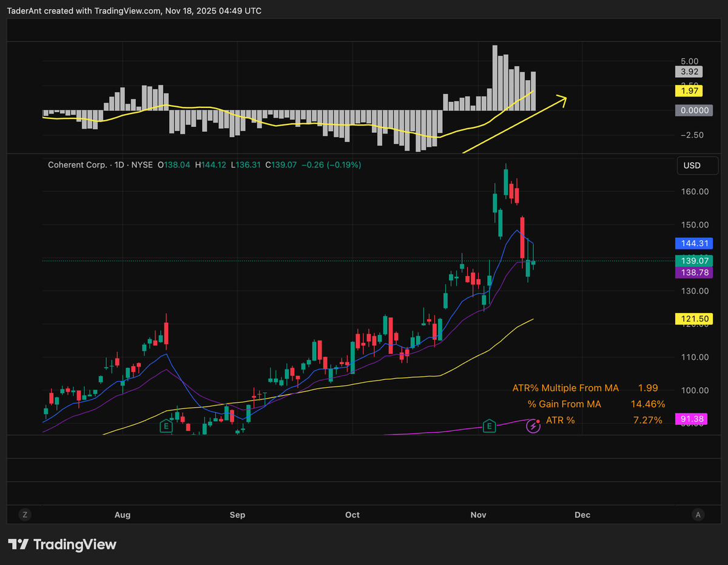Viewport: 728px width, 565px height.
Task: Click the lightning bolt event marker
Action: point(533,426)
